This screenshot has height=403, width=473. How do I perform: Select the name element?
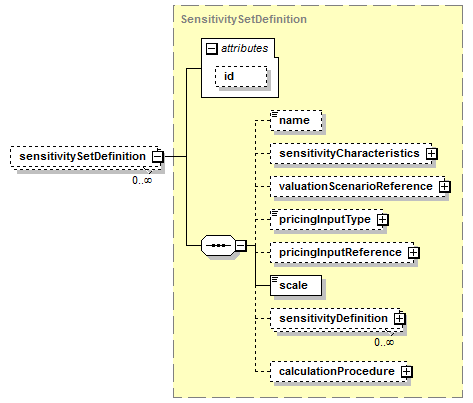point(296,120)
